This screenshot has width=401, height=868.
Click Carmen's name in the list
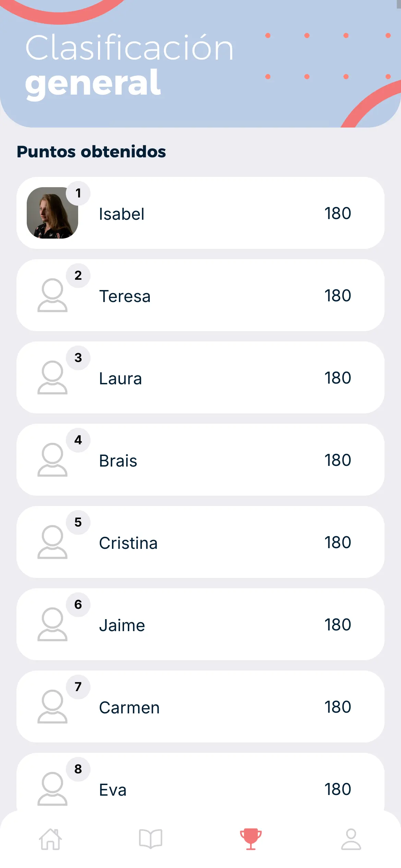point(129,708)
